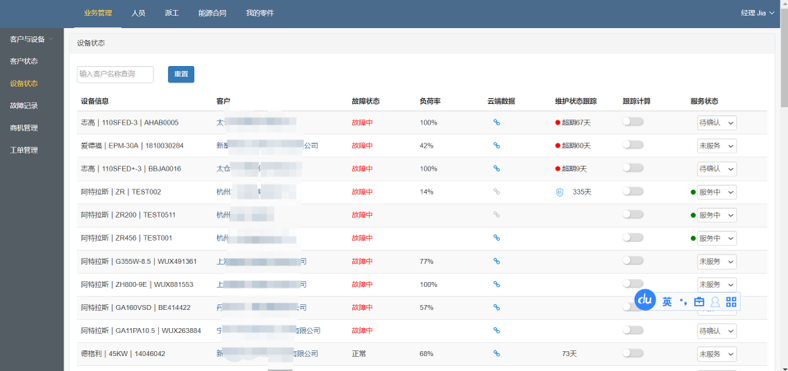Image resolution: width=788 pixels, height=371 pixels.
Task: Open service status dropdown for WUX881553 row
Action: click(717, 285)
